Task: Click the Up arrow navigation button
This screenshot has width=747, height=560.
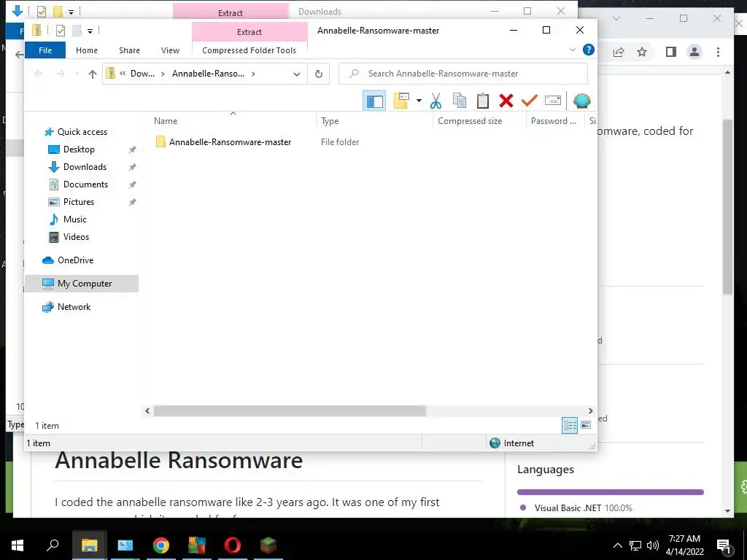Action: point(93,74)
